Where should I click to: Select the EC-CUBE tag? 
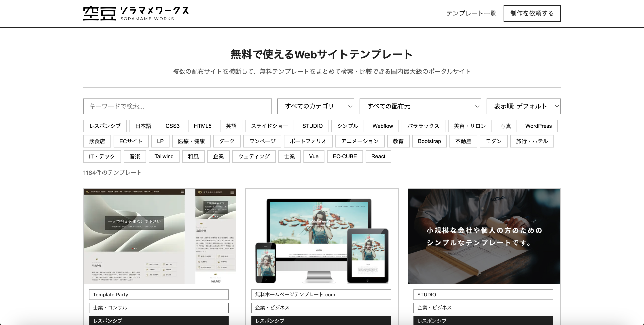(345, 156)
